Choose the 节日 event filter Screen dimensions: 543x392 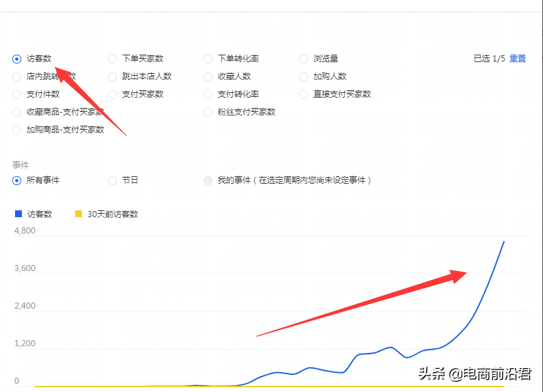click(x=112, y=180)
